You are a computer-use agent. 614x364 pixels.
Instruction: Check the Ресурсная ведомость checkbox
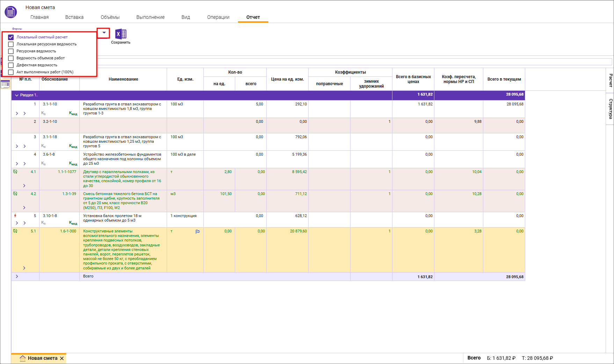tap(11, 51)
